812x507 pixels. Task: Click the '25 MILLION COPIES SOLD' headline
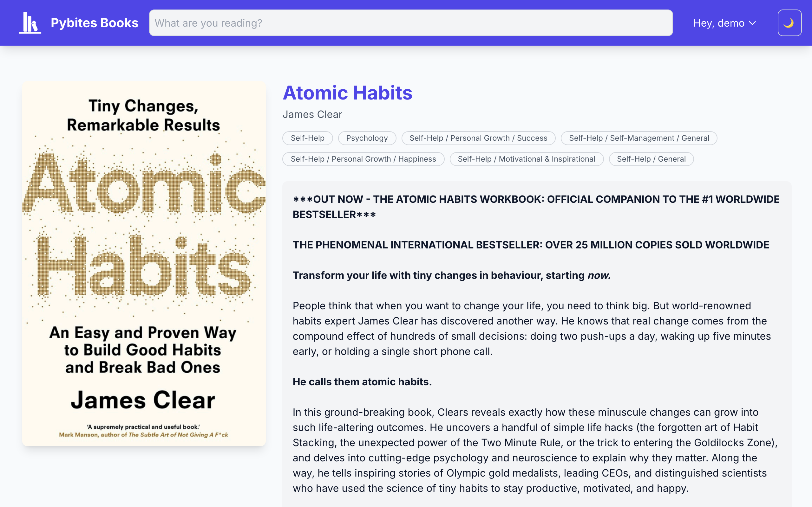point(530,245)
